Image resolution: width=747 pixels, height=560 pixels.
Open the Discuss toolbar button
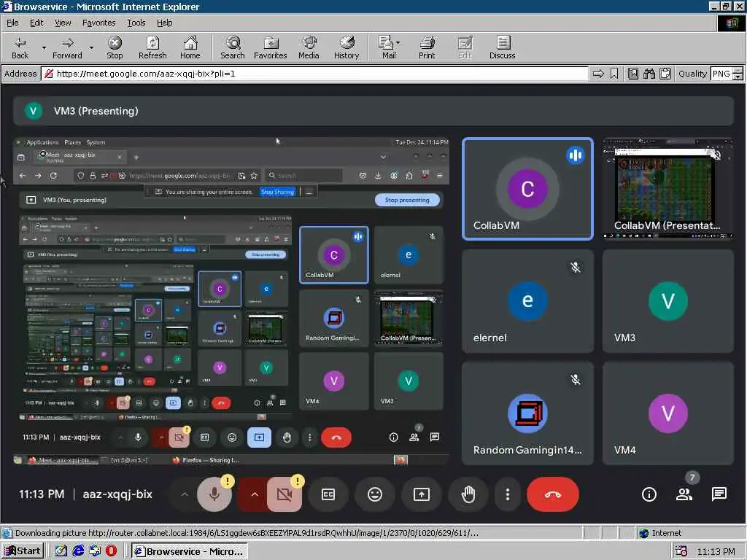502,47
